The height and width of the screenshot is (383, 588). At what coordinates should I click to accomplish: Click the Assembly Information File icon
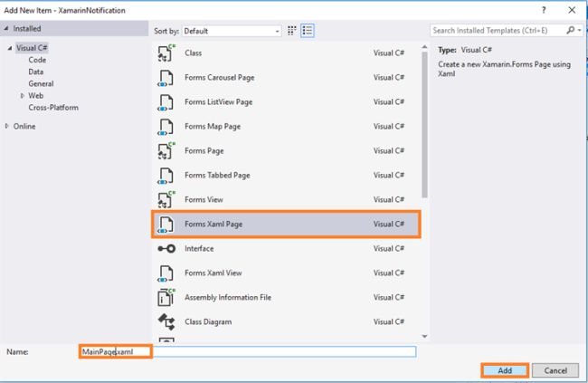166,297
